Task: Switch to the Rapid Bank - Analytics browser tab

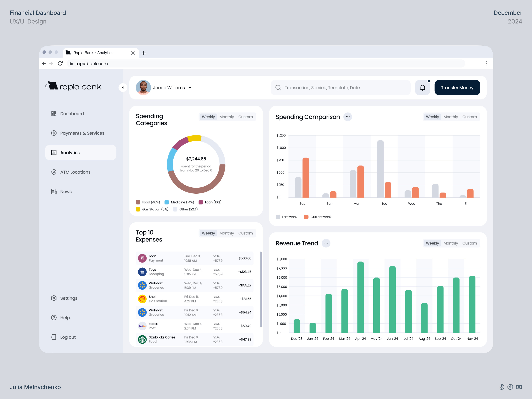Action: tap(93, 53)
